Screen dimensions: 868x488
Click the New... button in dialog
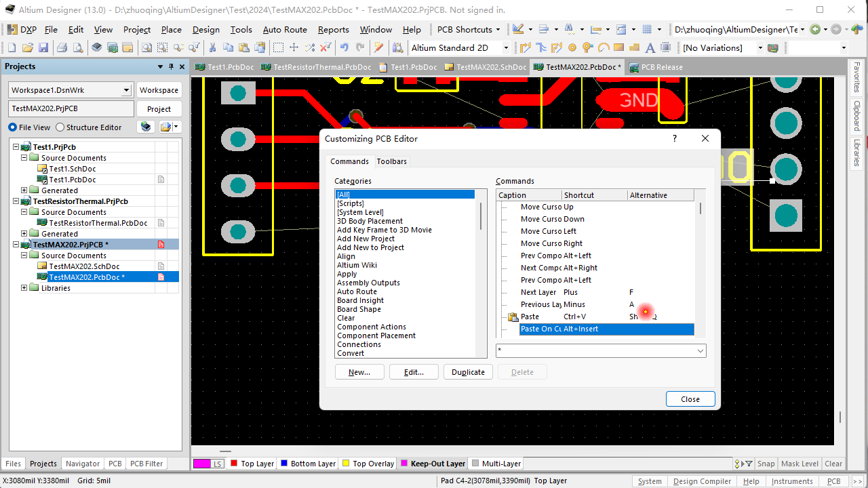click(x=359, y=372)
